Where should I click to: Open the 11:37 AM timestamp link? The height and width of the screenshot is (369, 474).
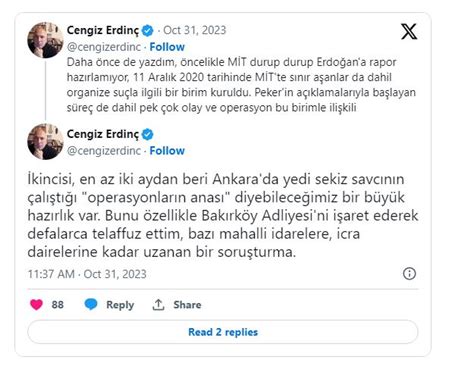pyautogui.click(x=87, y=274)
